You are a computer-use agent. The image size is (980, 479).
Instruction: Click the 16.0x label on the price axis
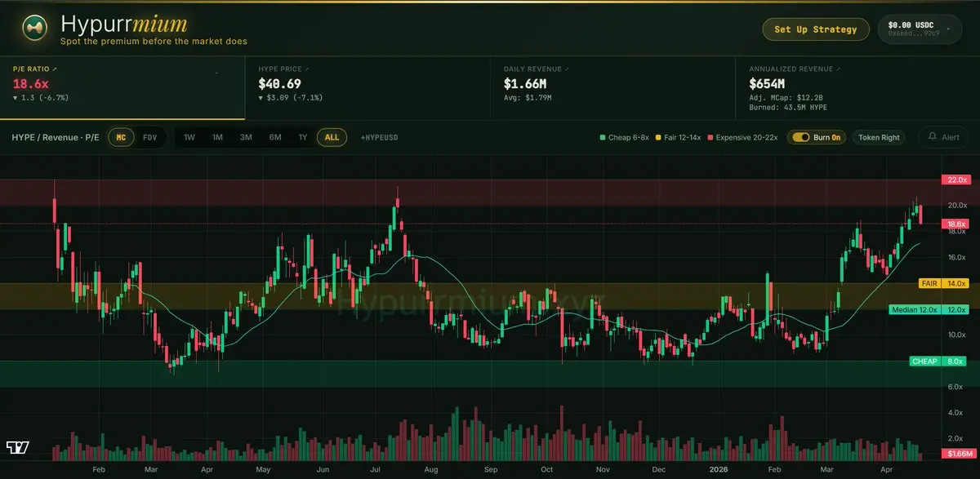coord(957,257)
